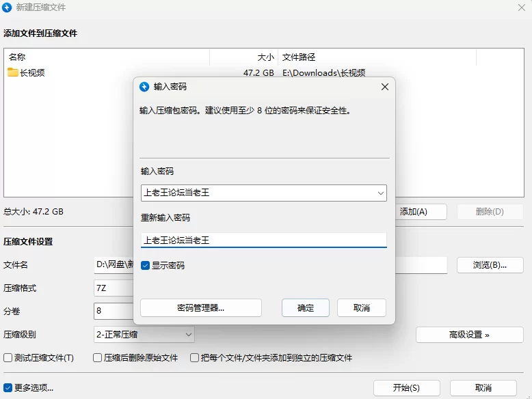
Task: Expand 高级设置 » options
Action: 470,335
